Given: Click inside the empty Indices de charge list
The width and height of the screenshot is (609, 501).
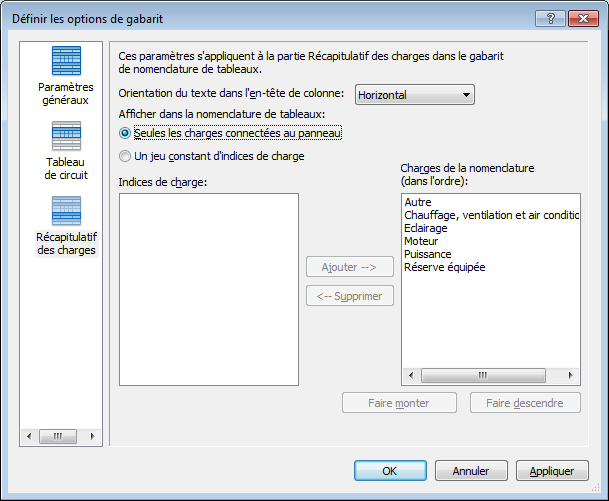Looking at the screenshot, I should [209, 289].
